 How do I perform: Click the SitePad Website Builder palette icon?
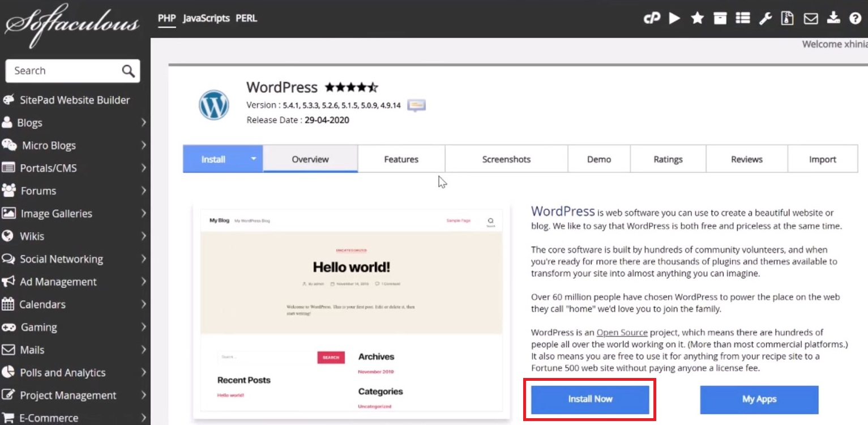[x=8, y=100]
